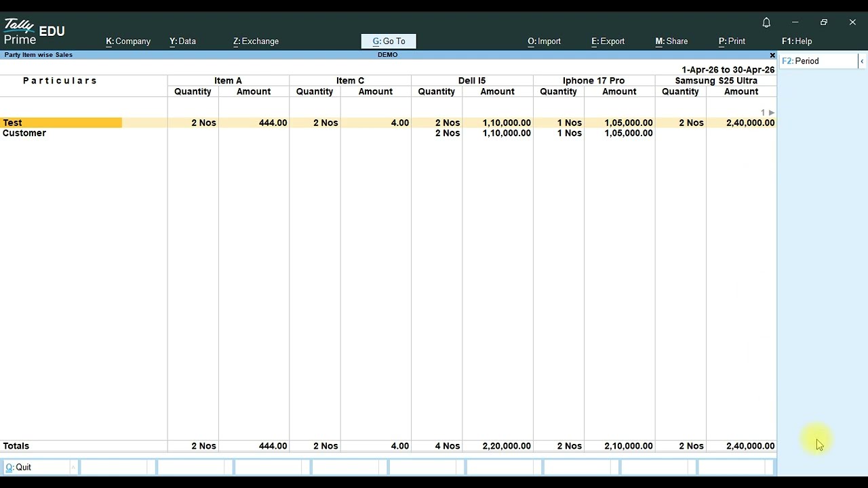Click Totals row Iphone amount 2,10,000.00
The height and width of the screenshot is (488, 868).
click(629, 446)
